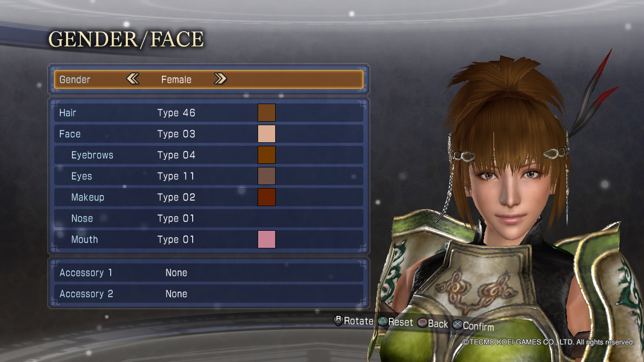Click the skin-tone Face color swatch

(267, 134)
